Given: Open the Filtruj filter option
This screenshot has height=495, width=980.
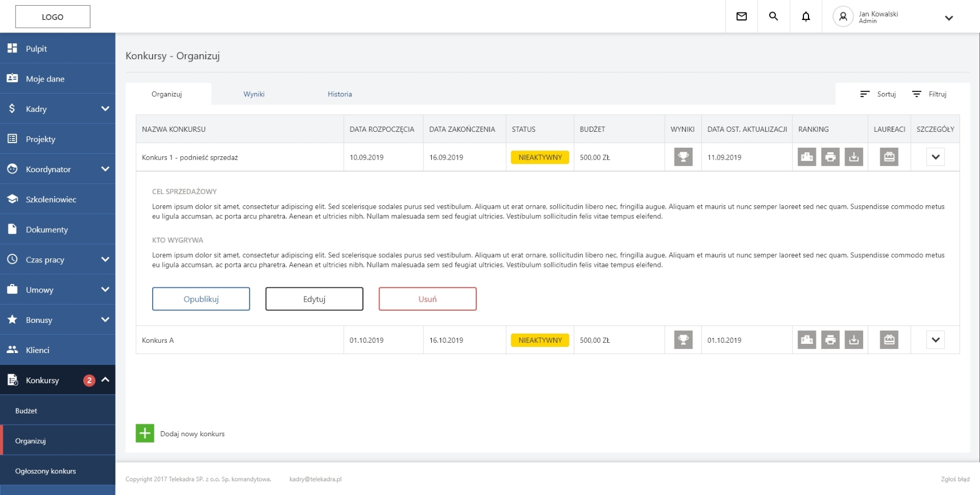Looking at the screenshot, I should pyautogui.click(x=929, y=94).
